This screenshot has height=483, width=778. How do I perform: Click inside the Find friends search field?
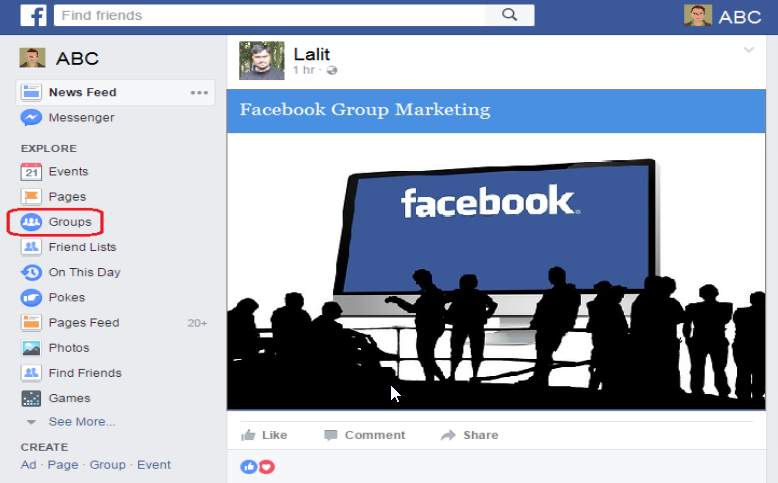269,15
